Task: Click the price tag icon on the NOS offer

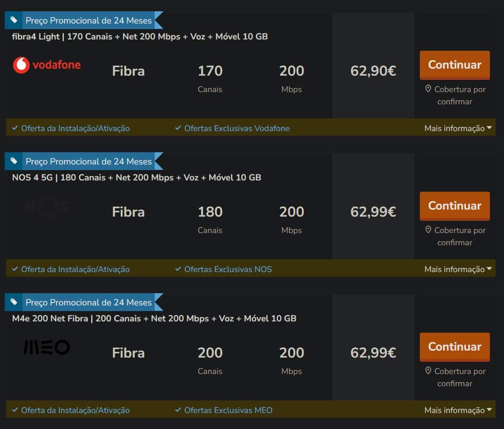Action: 14,161
